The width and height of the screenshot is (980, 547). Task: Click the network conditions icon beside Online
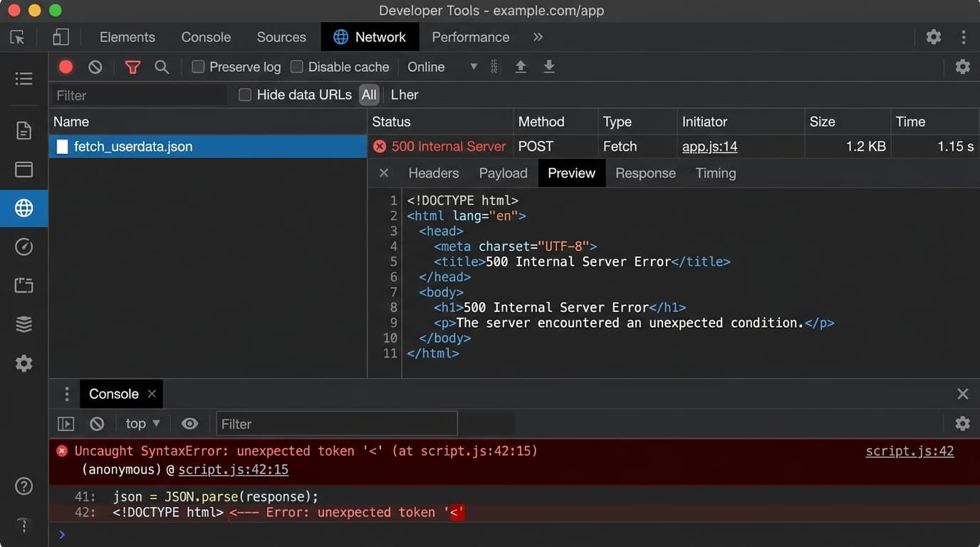tap(495, 67)
